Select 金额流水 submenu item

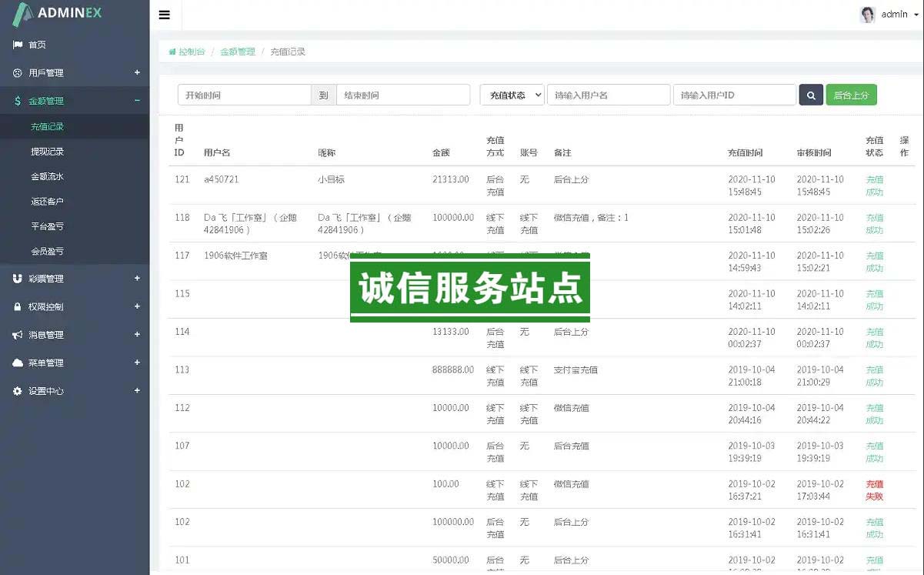point(47,176)
